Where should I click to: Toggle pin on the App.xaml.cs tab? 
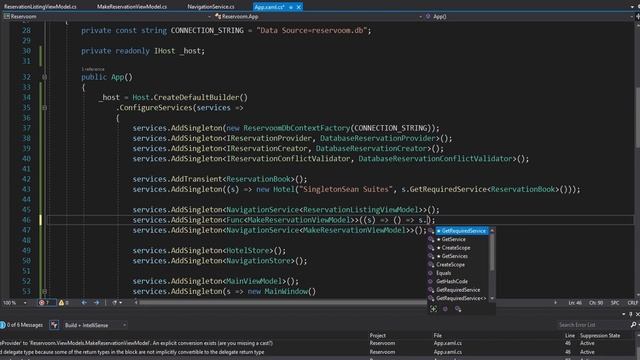pyautogui.click(x=291, y=7)
